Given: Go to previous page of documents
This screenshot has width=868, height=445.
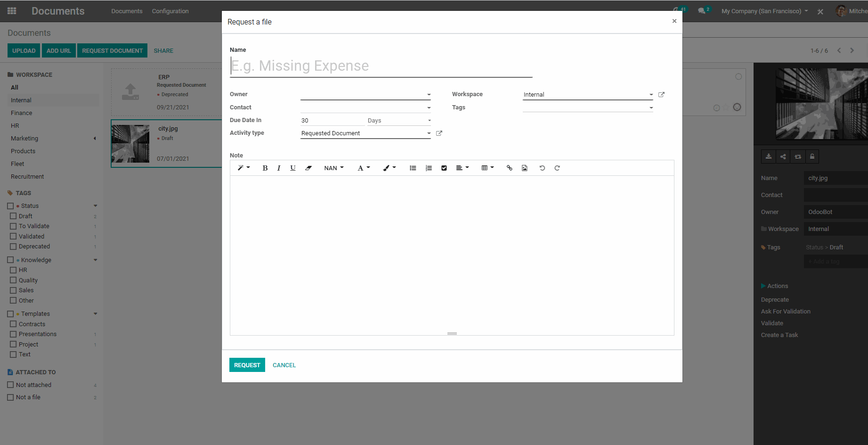Looking at the screenshot, I should pos(839,50).
